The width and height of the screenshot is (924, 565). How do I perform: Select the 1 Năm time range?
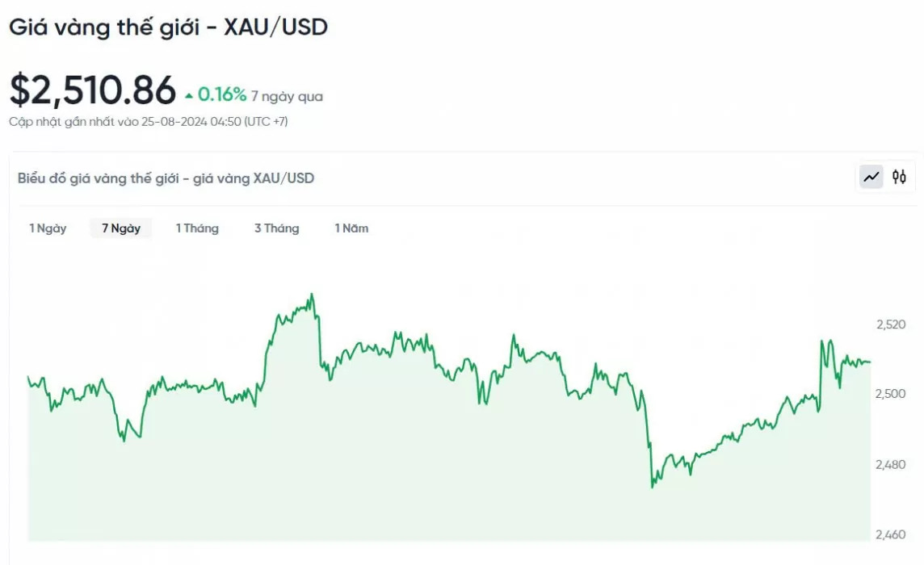[x=351, y=228]
